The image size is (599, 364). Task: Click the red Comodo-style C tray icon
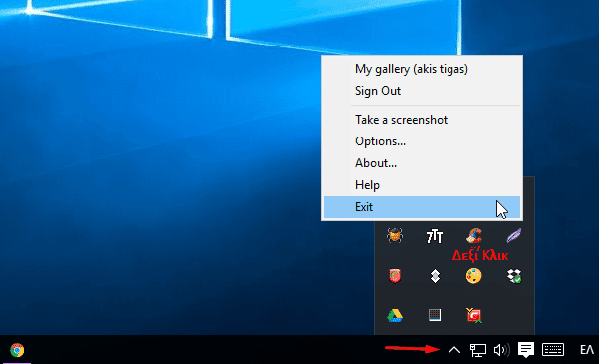point(474,316)
